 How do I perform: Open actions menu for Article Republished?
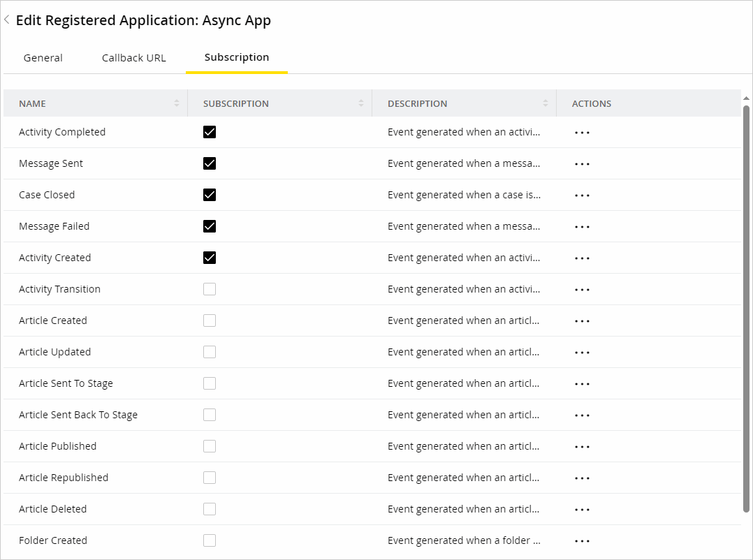click(x=582, y=478)
